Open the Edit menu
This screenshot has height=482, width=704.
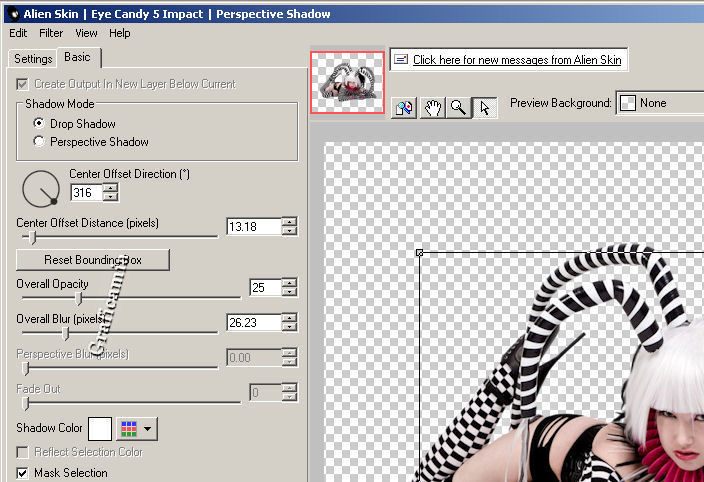tap(18, 33)
